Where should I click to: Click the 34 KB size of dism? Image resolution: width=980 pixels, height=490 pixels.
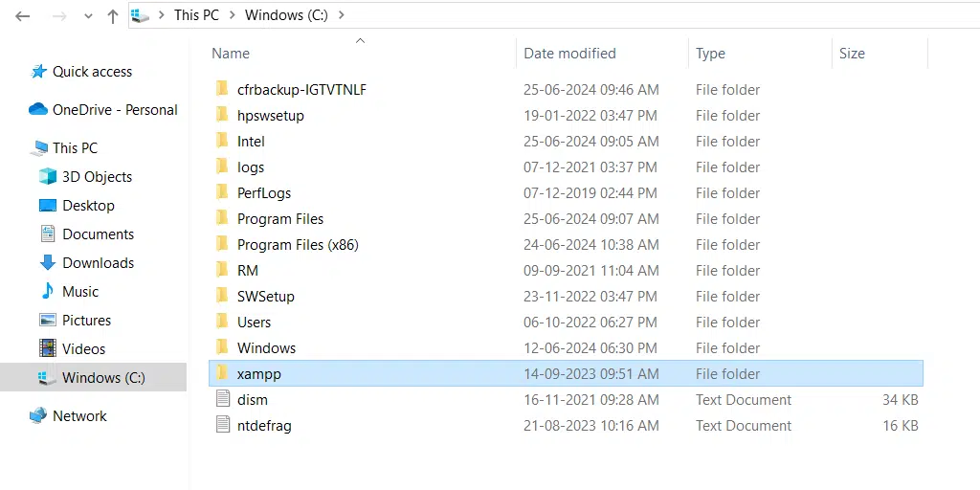point(900,400)
